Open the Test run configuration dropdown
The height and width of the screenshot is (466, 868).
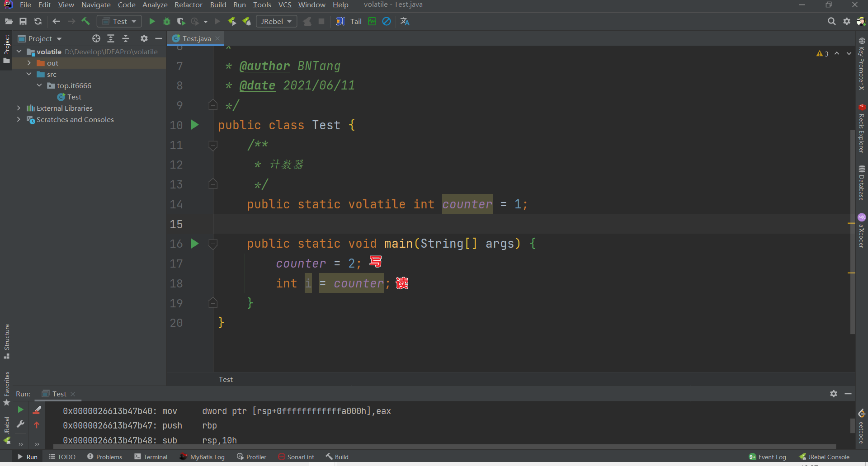pos(119,21)
